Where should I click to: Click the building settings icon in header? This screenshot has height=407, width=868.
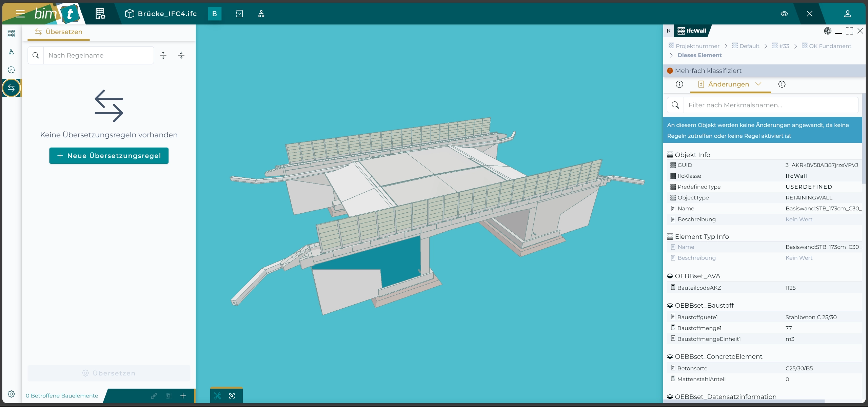(x=100, y=14)
